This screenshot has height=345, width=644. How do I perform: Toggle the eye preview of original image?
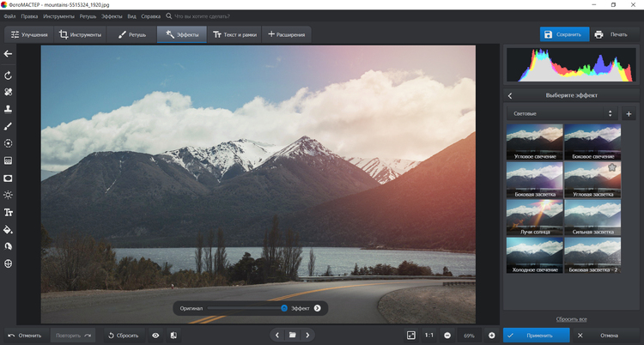[x=155, y=335]
